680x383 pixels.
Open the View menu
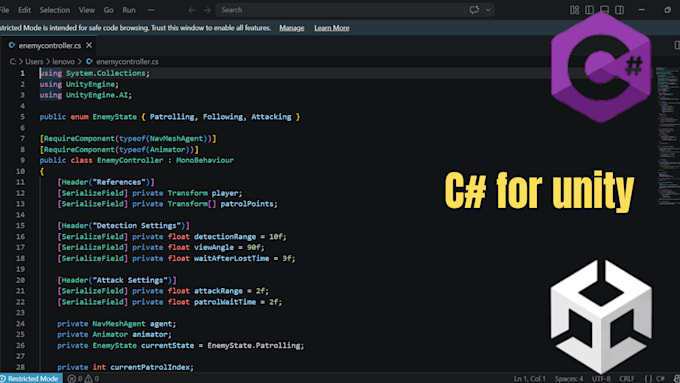point(87,10)
